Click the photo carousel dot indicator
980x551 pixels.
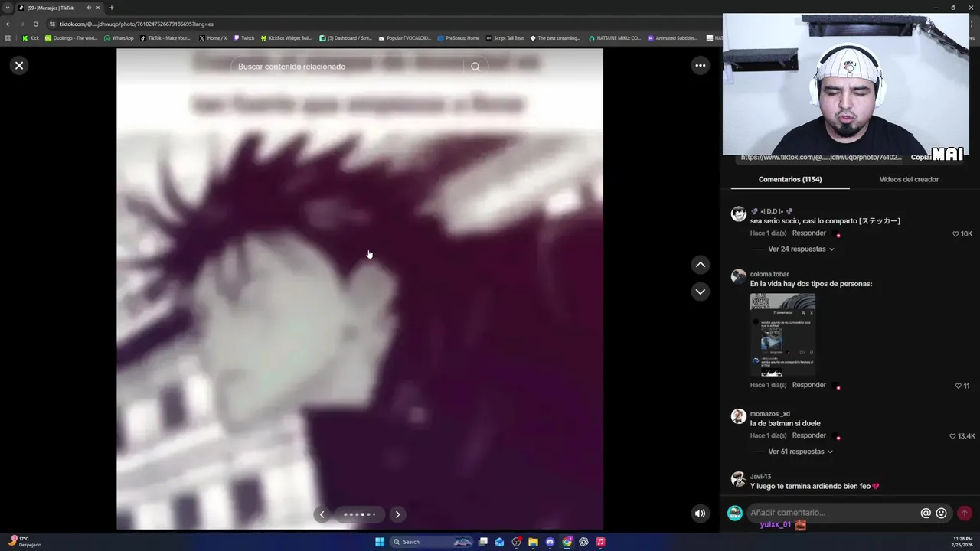(360, 514)
